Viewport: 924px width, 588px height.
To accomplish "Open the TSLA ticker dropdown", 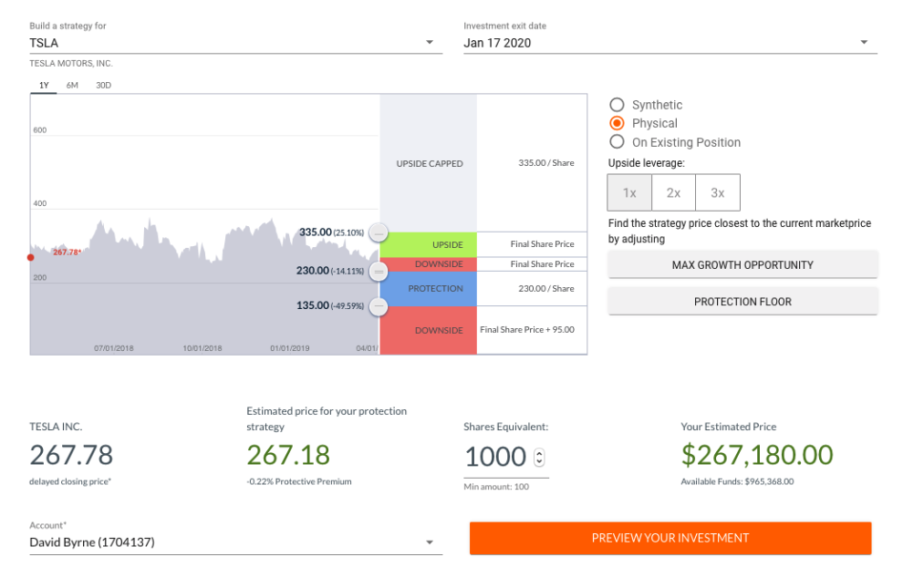I will (x=235, y=43).
